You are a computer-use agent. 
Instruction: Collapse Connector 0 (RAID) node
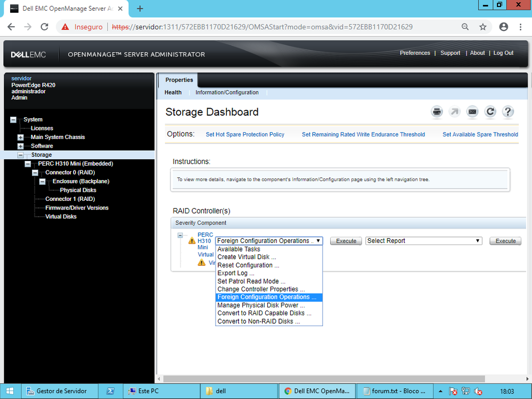point(35,173)
